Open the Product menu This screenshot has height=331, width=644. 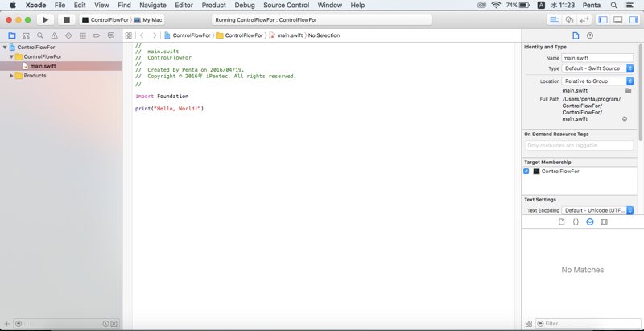213,6
